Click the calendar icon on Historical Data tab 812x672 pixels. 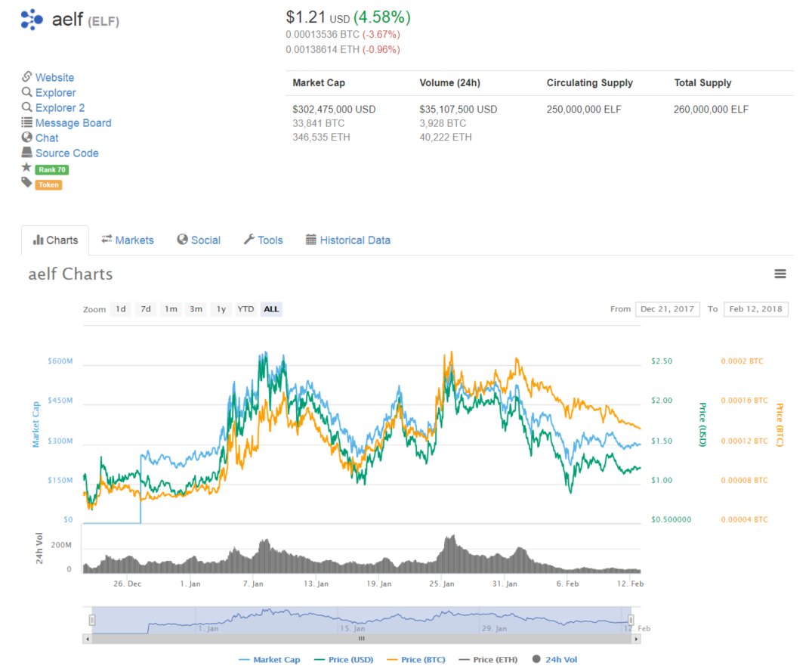[310, 240]
